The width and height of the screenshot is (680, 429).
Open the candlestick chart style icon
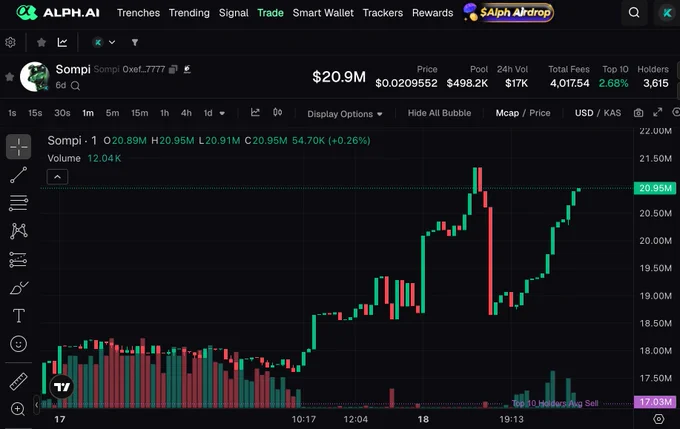[x=278, y=113]
